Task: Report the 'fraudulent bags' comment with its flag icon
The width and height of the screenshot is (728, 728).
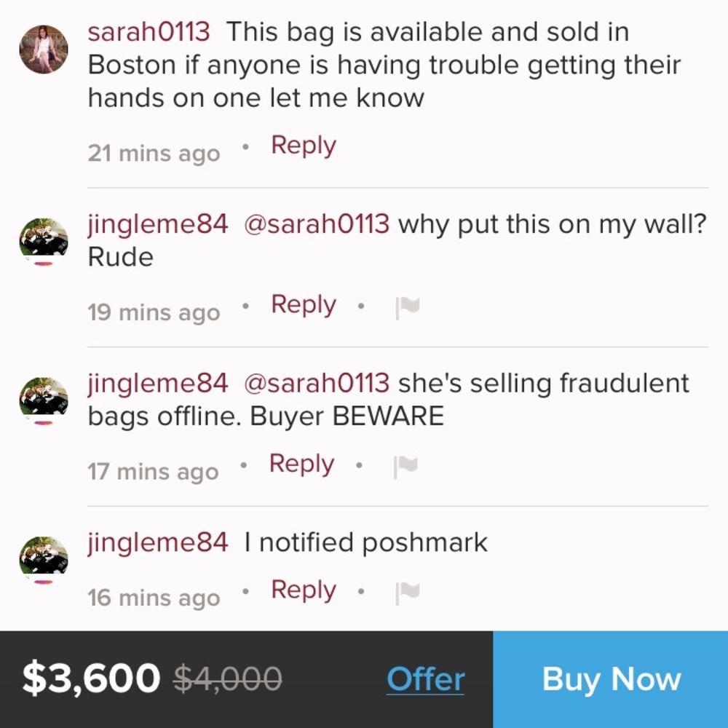Action: click(405, 466)
